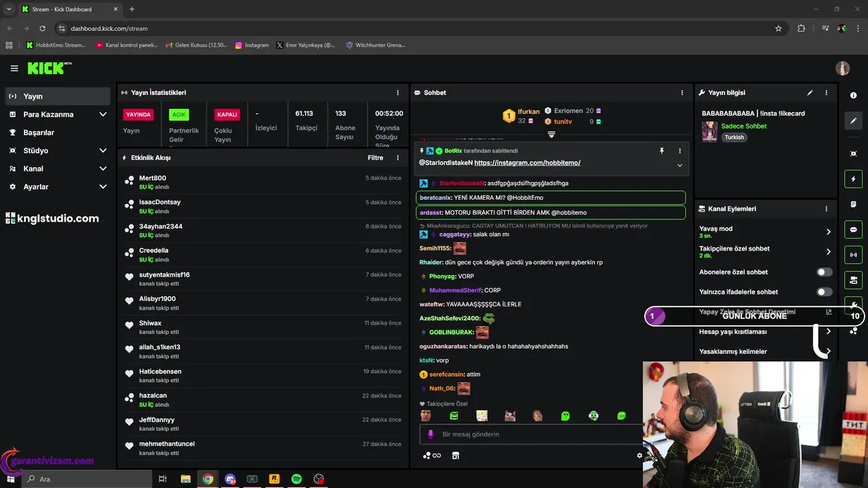The width and height of the screenshot is (868, 488).
Task: Open Windows Start menu
Action: click(x=11, y=479)
